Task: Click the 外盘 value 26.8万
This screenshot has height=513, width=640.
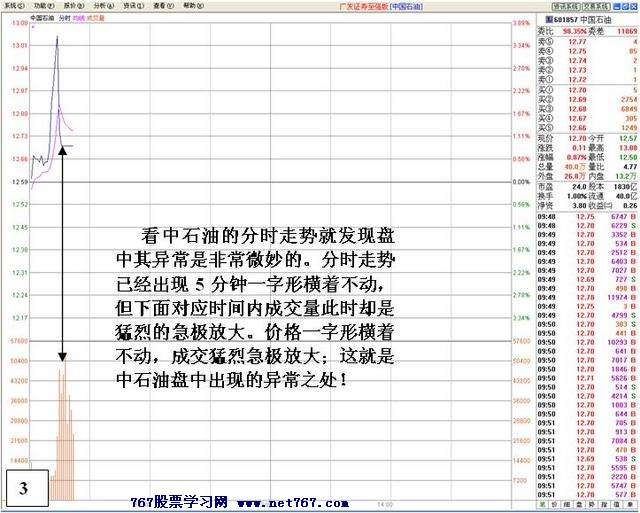Action: pyautogui.click(x=575, y=176)
